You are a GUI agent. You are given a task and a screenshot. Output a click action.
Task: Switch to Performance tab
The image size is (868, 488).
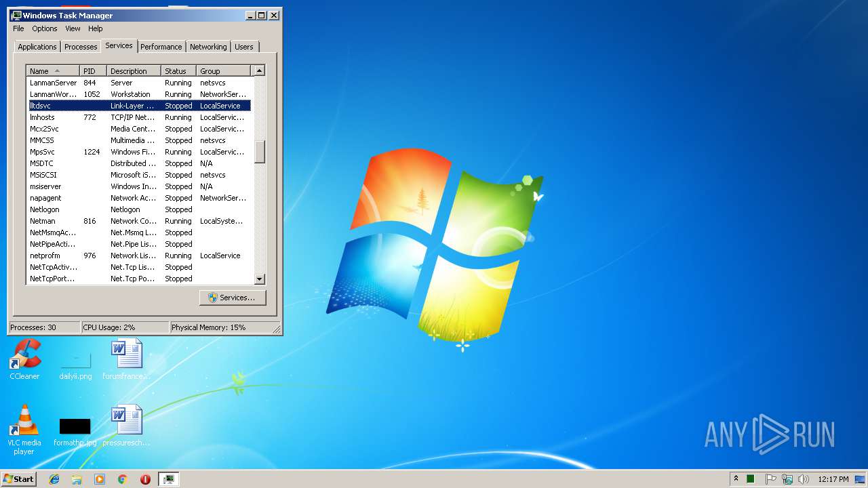[x=161, y=47]
